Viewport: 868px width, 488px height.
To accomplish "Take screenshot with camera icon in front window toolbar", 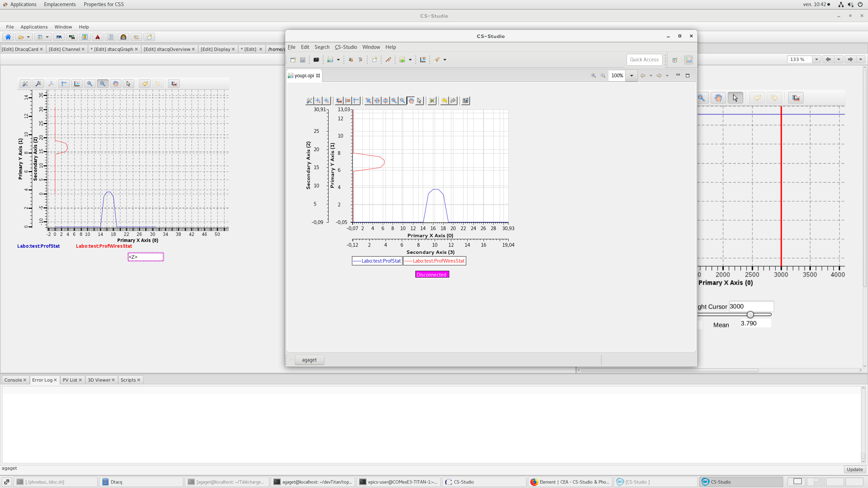I will coord(316,60).
